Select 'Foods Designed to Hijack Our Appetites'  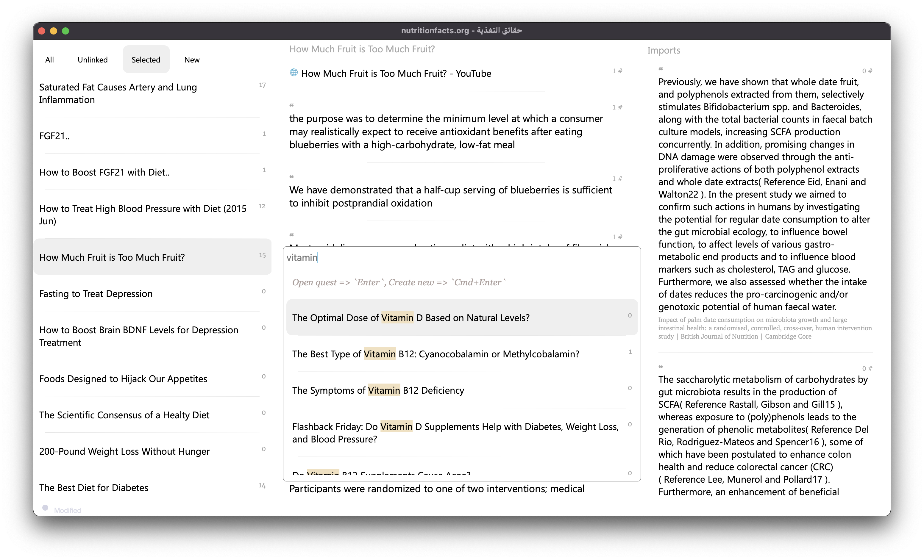152,378
